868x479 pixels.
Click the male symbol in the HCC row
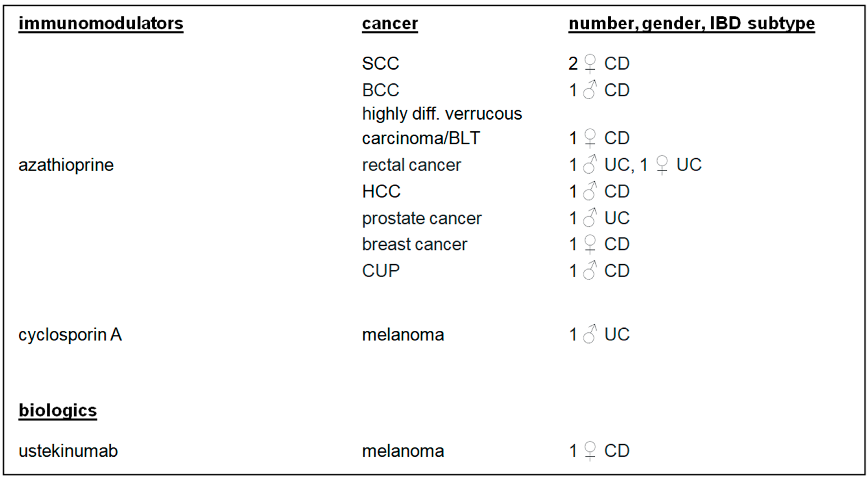click(x=590, y=191)
